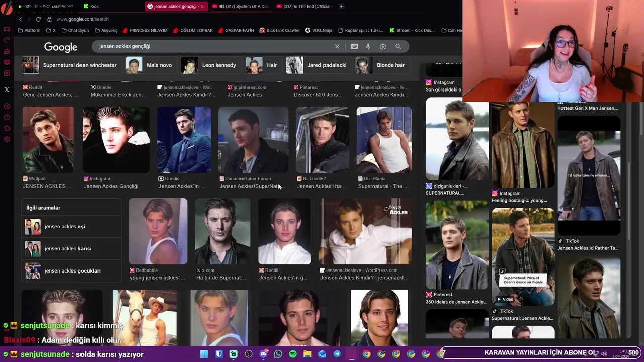Open the GX Corner gamepad sidebar icon
644x362 pixels.
[x=7, y=29]
